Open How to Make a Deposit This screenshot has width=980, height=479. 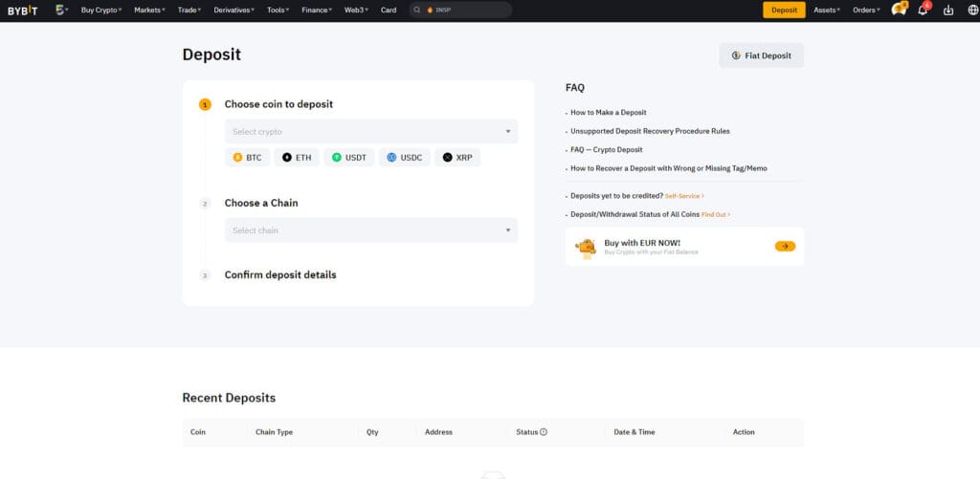[608, 113]
